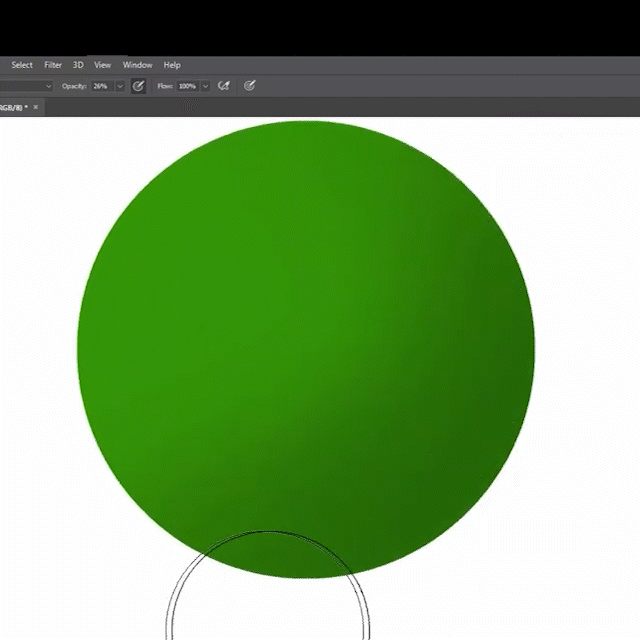
Task: Open the Filter menu
Action: click(x=53, y=65)
